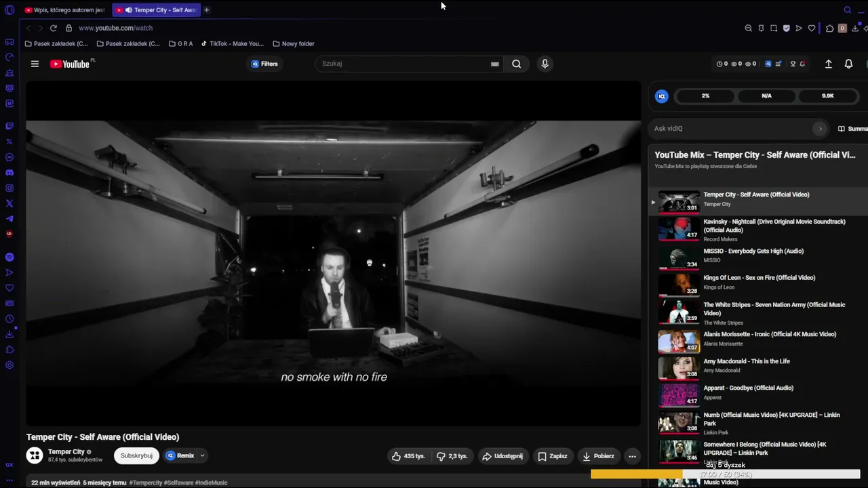Image resolution: width=868 pixels, height=488 pixels.
Task: Click the site security padlock icon
Action: pos(68,28)
